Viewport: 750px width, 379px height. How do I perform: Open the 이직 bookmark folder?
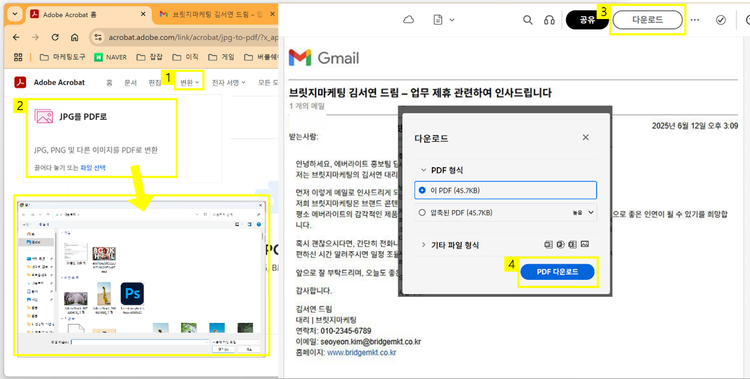(x=185, y=57)
